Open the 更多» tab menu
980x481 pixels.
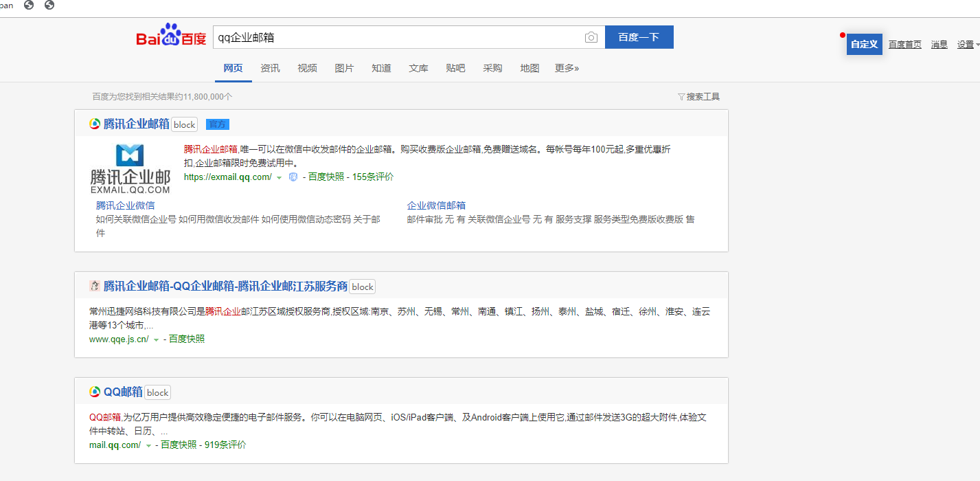click(x=567, y=68)
